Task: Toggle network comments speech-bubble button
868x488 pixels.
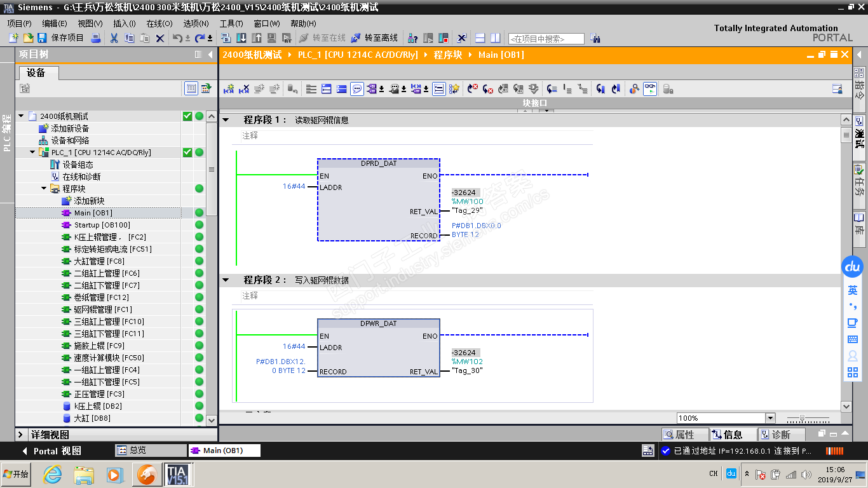Action: click(357, 90)
